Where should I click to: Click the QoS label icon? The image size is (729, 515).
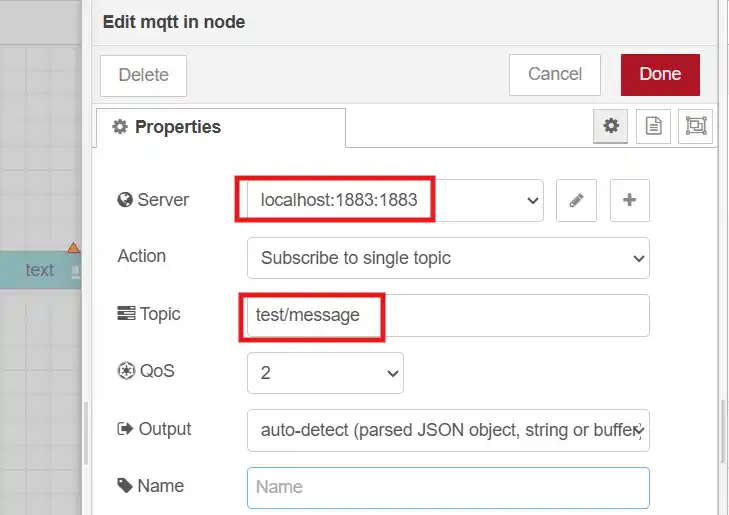coord(126,371)
